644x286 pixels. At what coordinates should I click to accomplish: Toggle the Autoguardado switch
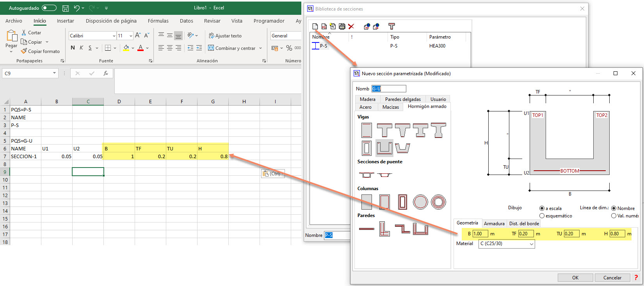pyautogui.click(x=49, y=8)
